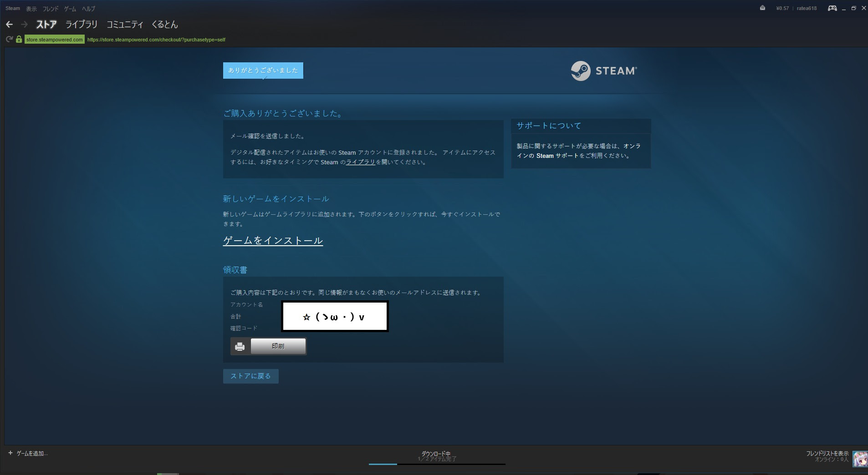
Task: Go back with the left arrow
Action: (x=10, y=25)
